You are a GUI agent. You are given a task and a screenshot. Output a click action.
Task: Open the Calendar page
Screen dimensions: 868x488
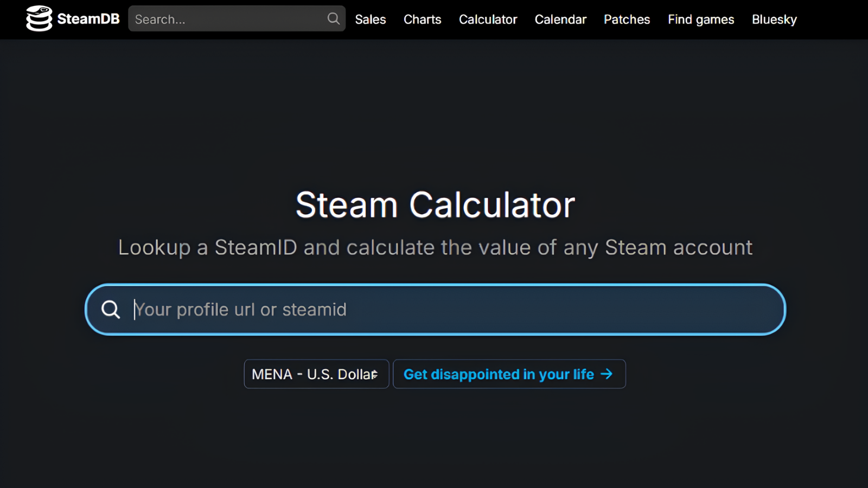(560, 20)
